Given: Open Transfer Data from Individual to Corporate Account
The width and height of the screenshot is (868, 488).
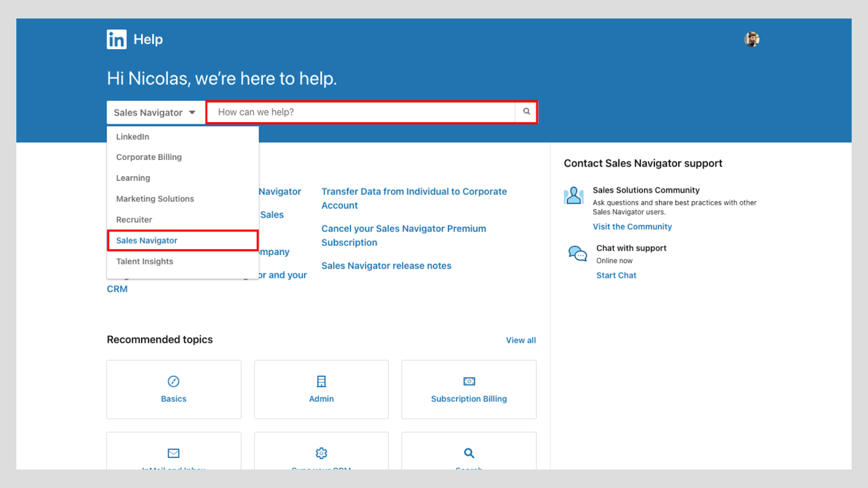Looking at the screenshot, I should coord(414,198).
